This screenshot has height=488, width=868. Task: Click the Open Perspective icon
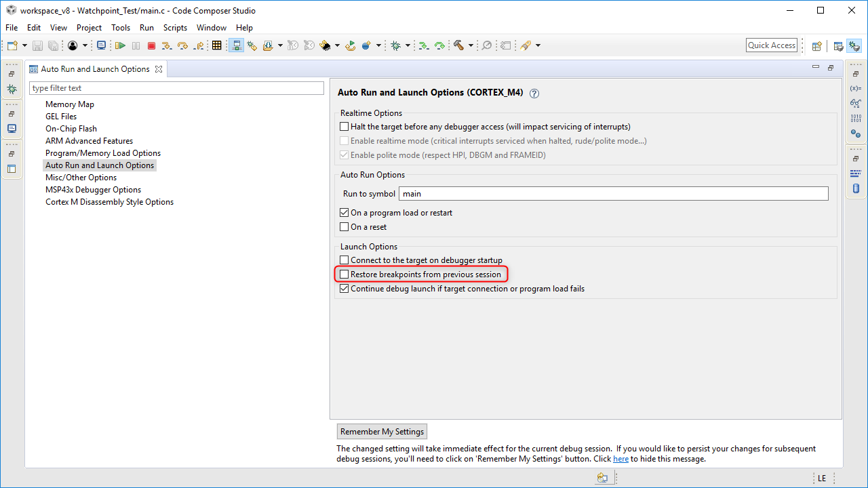click(x=816, y=45)
